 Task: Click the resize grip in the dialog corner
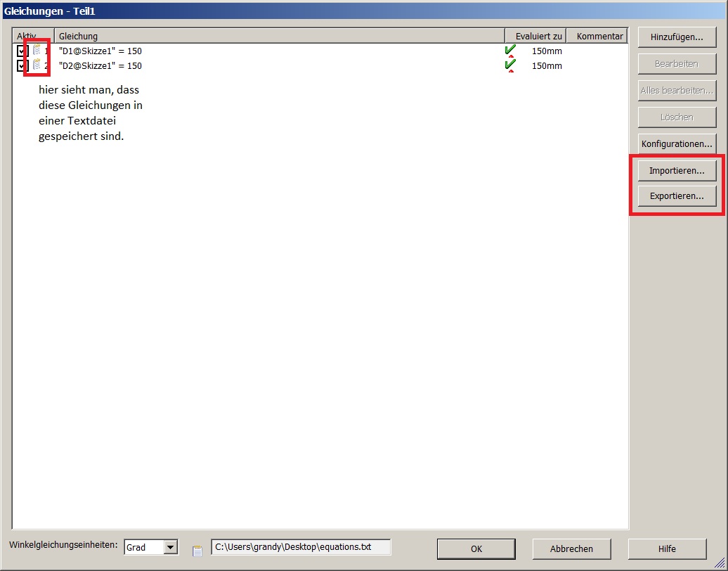pos(719,563)
